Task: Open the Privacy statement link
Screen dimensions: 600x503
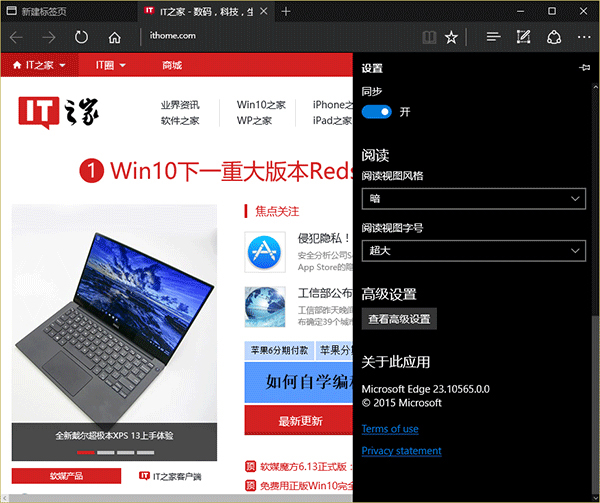Action: point(401,451)
